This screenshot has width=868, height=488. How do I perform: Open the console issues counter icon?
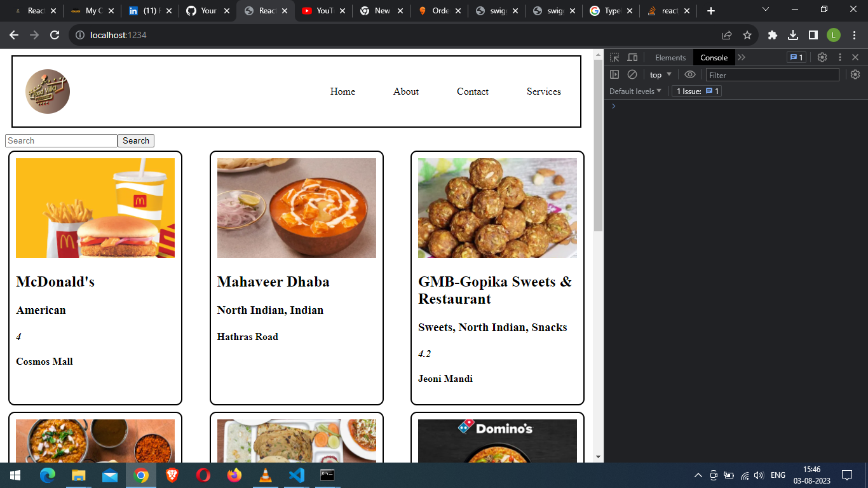click(x=796, y=57)
